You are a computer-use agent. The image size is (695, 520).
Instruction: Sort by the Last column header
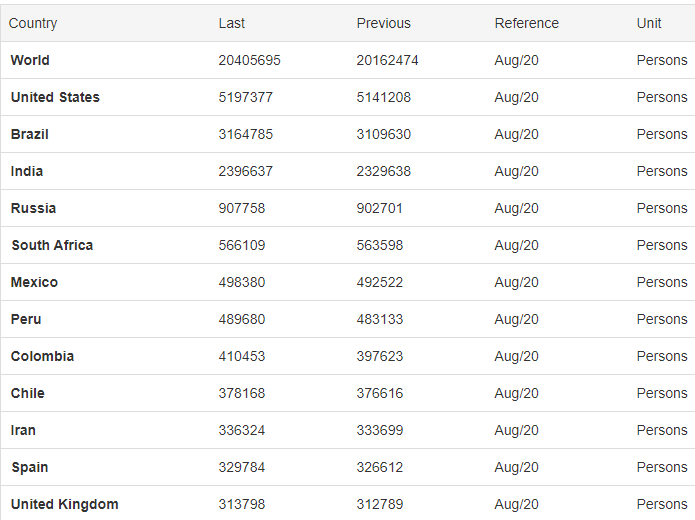click(x=232, y=23)
